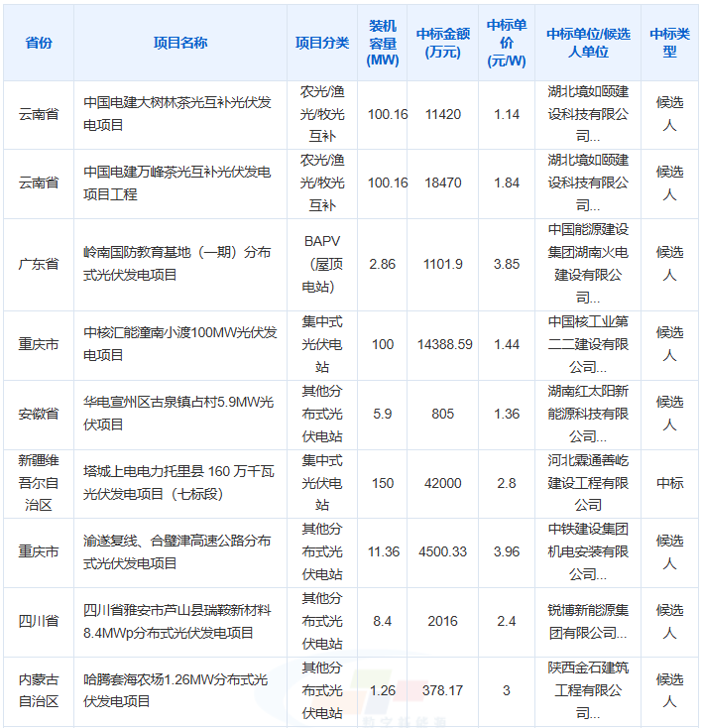702x728 pixels.
Task: Click the 项目分类 column header
Action: pyautogui.click(x=322, y=43)
